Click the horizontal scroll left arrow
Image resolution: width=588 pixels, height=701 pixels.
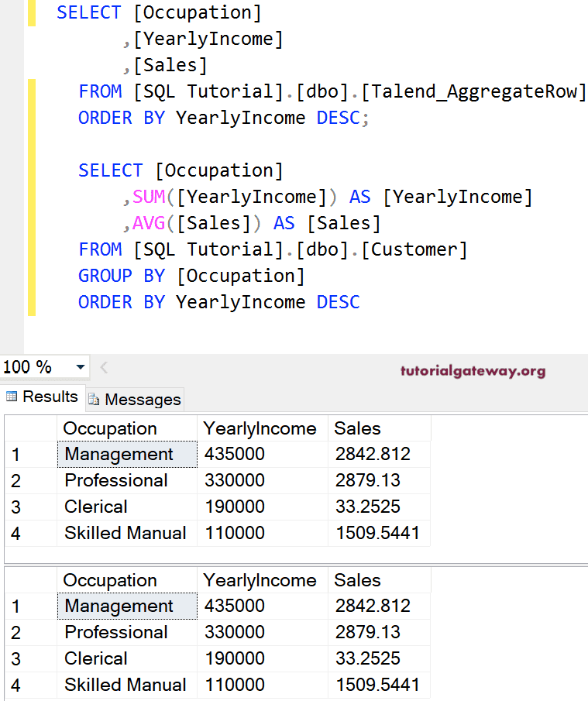105,367
